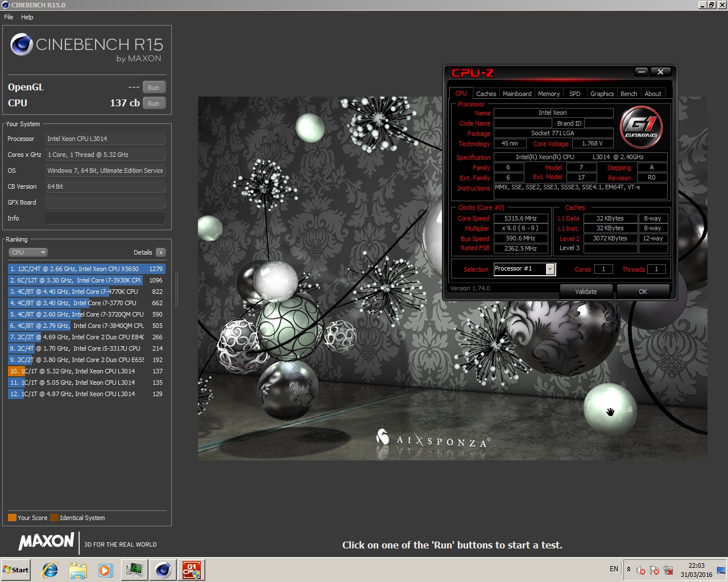The width and height of the screenshot is (728, 582).
Task: Click OK in CPU-Z window
Action: coord(643,292)
